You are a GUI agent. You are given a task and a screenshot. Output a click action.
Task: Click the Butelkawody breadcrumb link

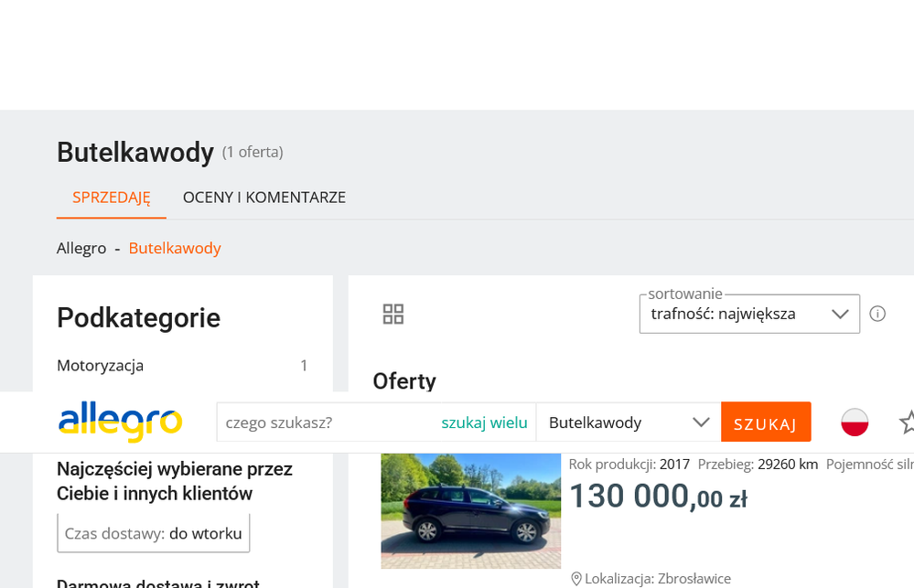pos(175,248)
